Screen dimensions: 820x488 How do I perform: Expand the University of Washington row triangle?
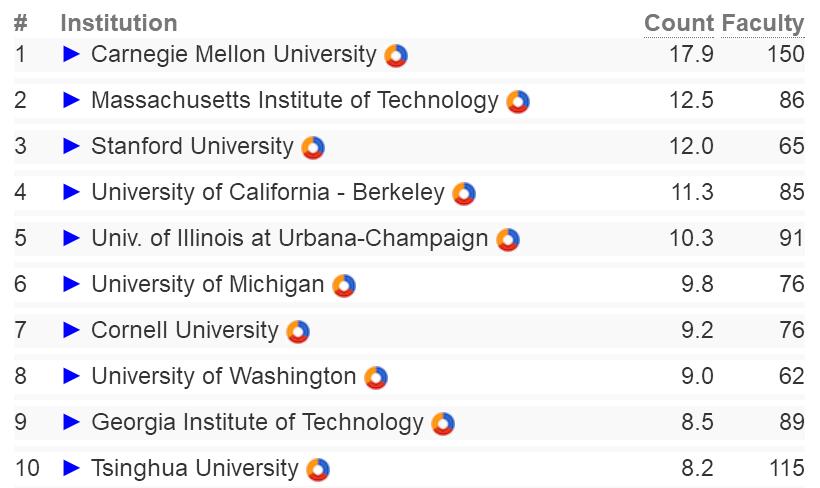71,376
